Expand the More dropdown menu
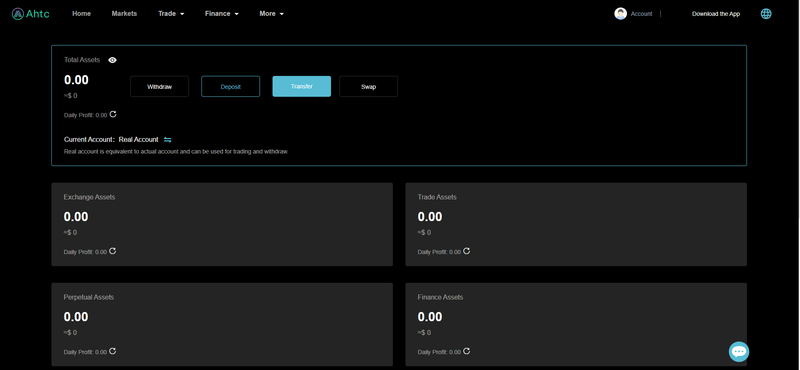 [271, 14]
